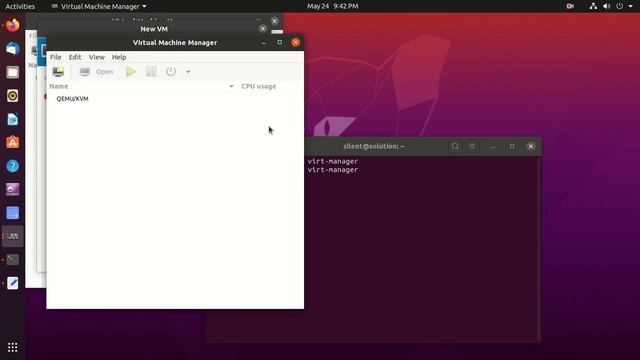Viewport: 640px width, 360px height.
Task: Open the column options arrow beside Name
Action: tap(231, 86)
